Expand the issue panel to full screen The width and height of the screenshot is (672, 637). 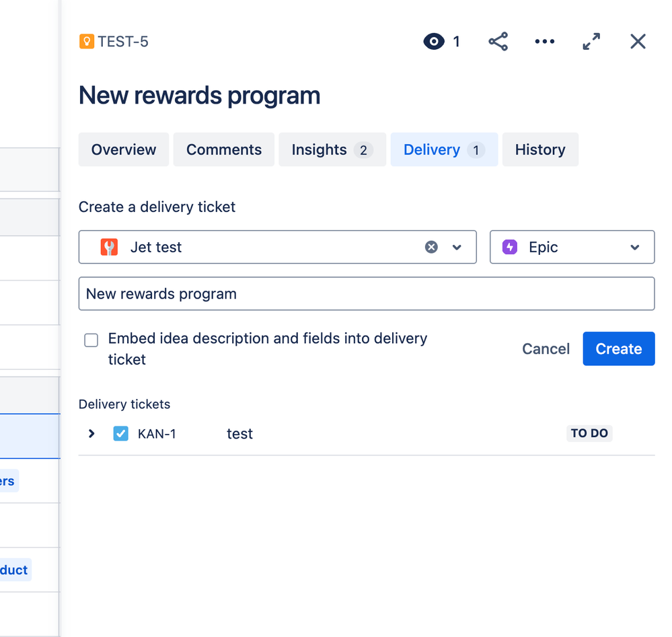click(x=591, y=42)
